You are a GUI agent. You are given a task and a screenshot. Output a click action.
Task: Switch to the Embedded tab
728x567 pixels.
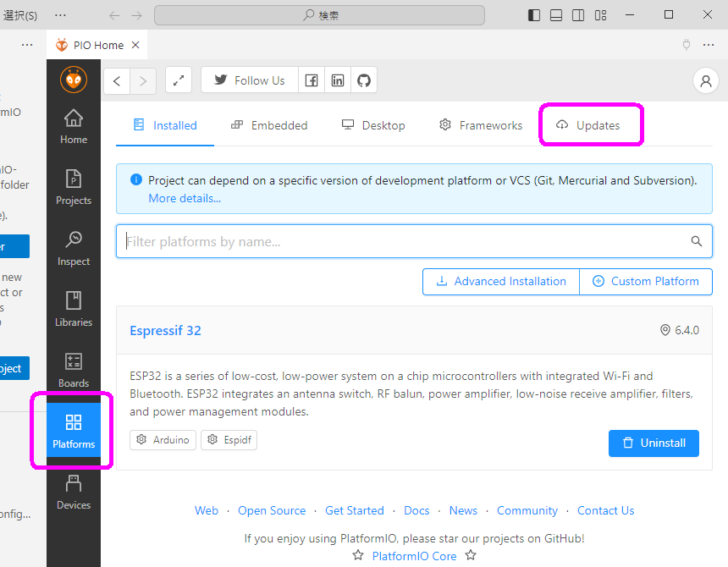point(269,125)
